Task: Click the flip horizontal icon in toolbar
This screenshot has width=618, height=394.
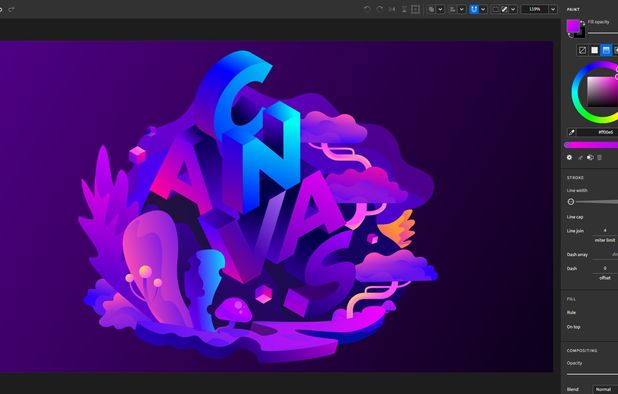Action: point(392,9)
